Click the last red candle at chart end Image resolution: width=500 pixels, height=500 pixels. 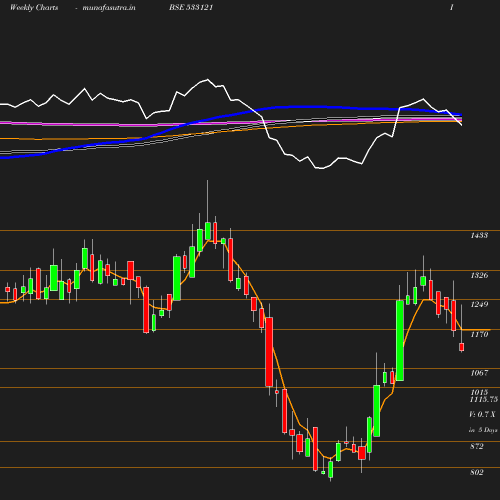click(x=462, y=347)
